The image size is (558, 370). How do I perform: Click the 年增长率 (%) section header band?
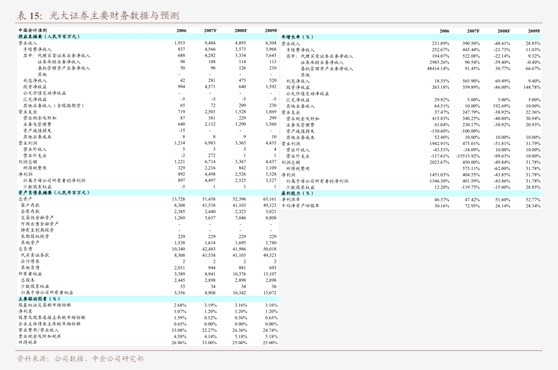tap(411, 37)
